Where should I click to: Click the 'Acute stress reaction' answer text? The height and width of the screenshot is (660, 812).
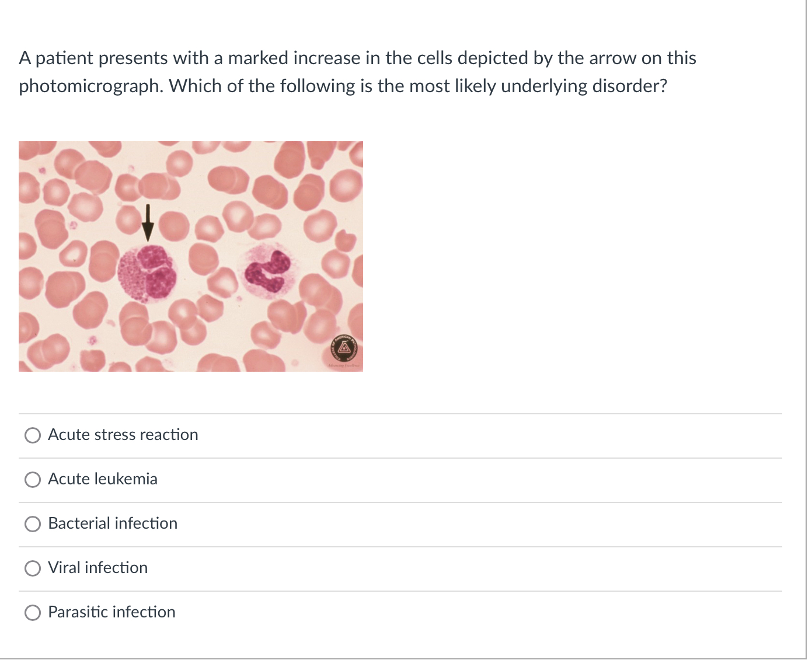123,435
